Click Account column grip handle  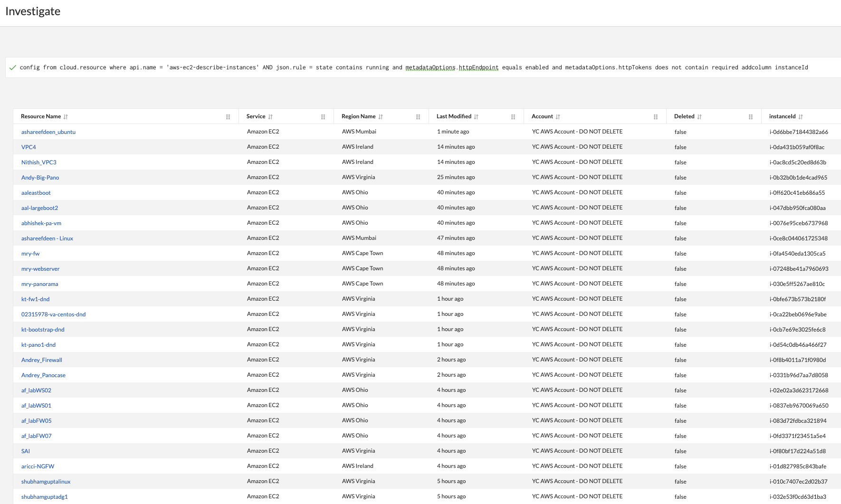[656, 117]
